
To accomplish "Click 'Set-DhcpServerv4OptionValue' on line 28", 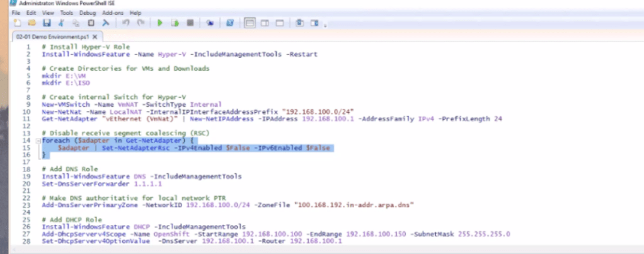I will pos(96,241).
